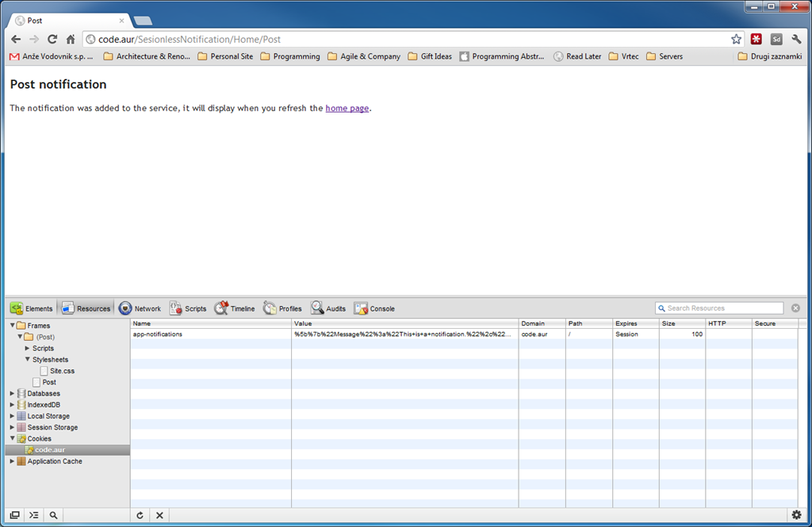
Task: Follow the home page link
Action: 347,109
